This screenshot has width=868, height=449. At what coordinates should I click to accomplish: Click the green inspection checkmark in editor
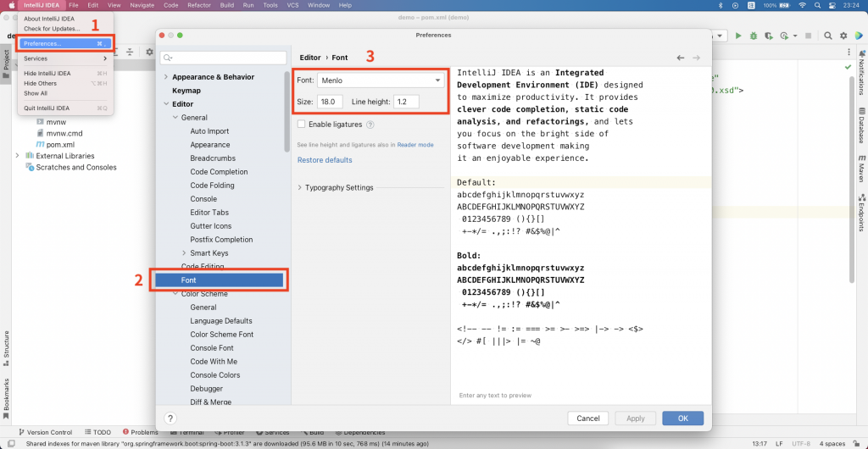pos(848,67)
